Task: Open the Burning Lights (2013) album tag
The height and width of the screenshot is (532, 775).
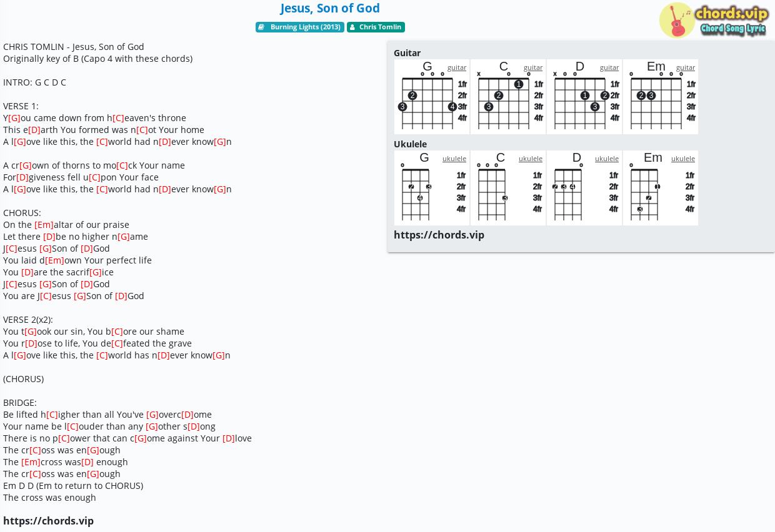Action: point(300,27)
